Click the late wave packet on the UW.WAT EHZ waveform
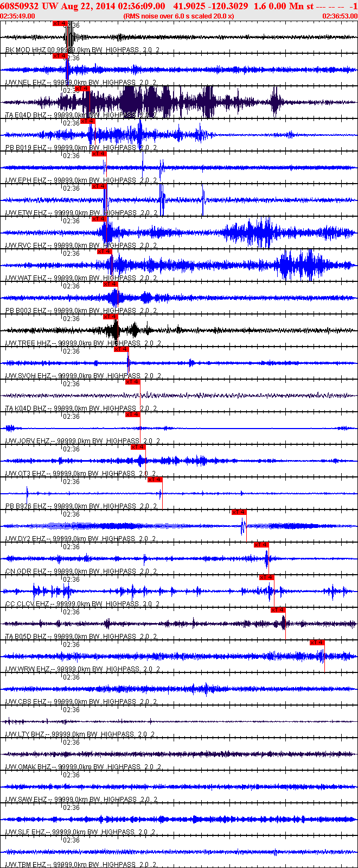 point(301,265)
